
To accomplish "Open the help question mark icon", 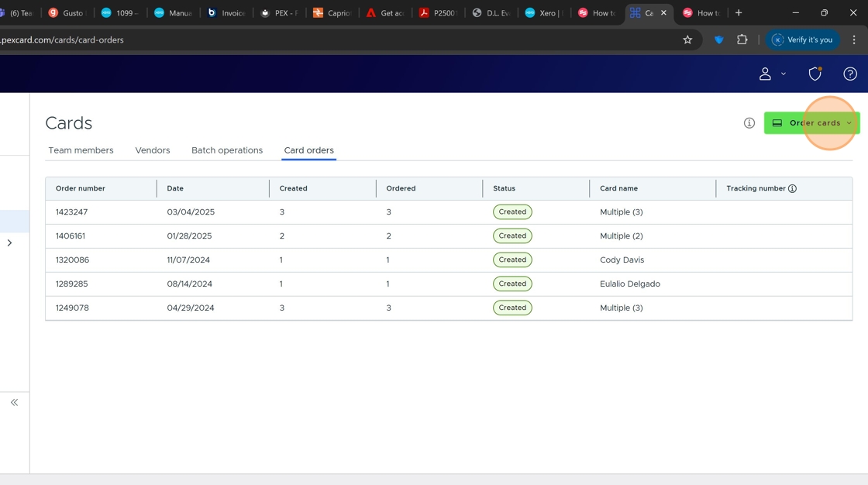I will click(x=850, y=74).
